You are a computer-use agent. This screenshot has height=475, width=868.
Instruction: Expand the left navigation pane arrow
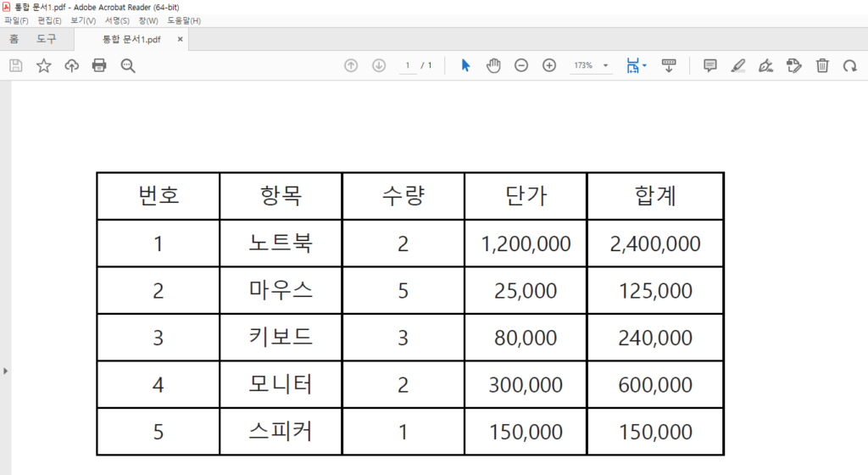(6, 371)
